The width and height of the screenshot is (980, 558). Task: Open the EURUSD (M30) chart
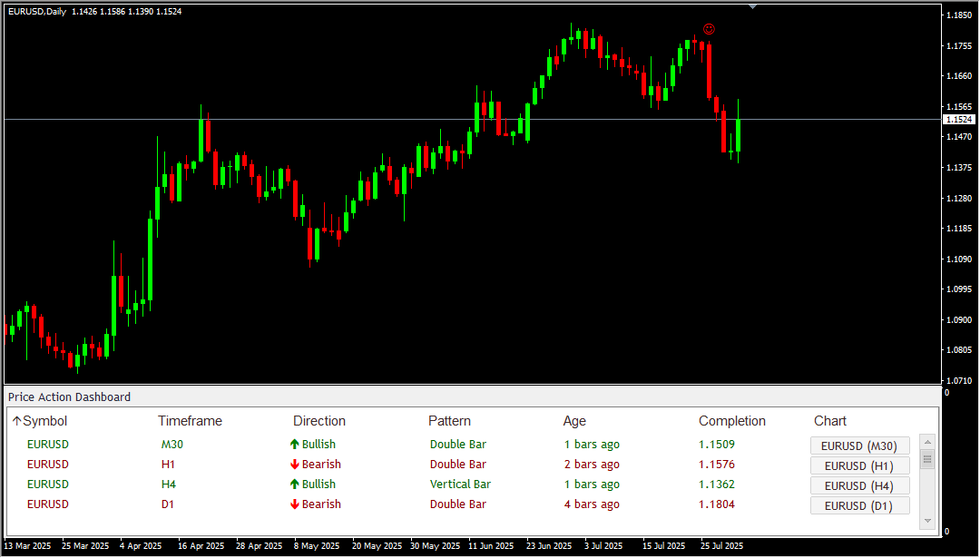(859, 445)
